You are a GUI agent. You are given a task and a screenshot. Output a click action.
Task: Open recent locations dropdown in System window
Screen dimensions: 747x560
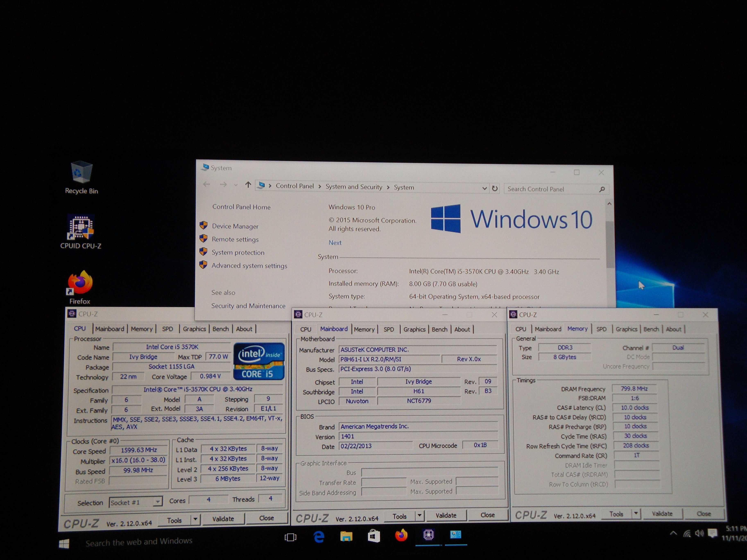(x=236, y=185)
